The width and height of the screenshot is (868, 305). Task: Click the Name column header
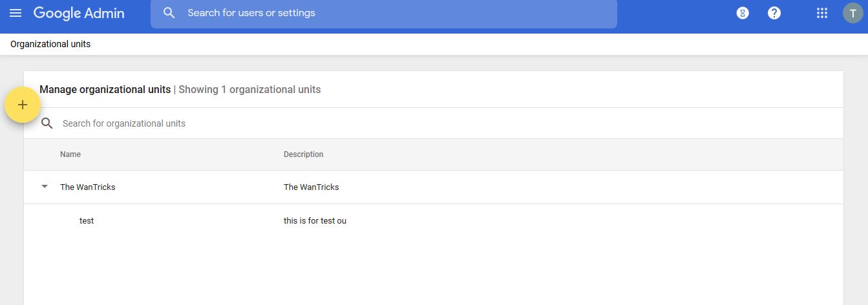point(70,154)
